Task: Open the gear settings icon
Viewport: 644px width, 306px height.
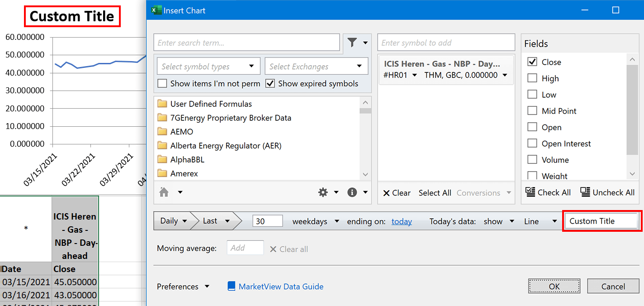Action: tap(323, 192)
